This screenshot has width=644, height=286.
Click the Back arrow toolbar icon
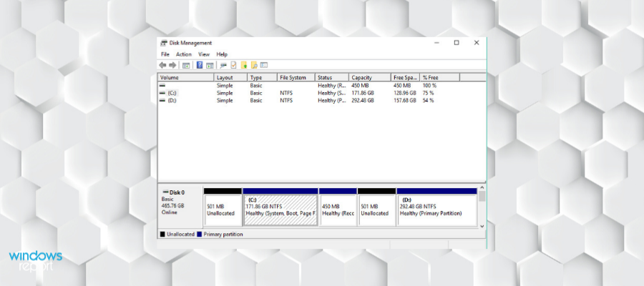[x=162, y=65]
